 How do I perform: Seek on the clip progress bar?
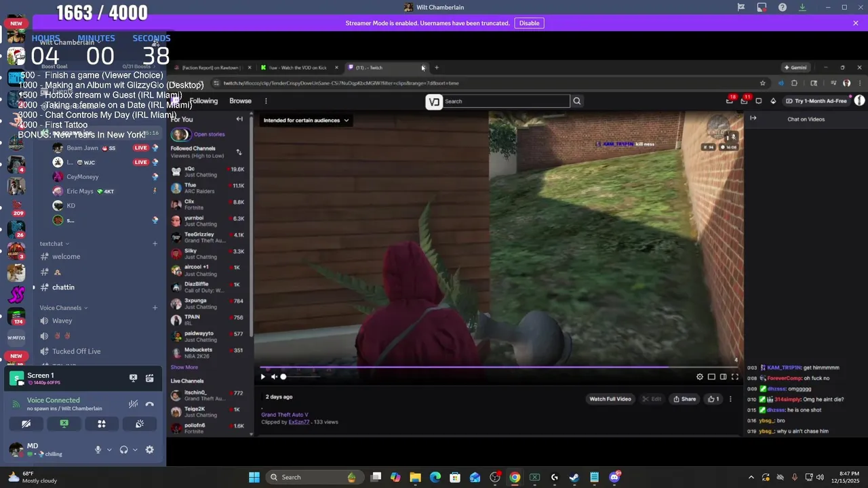coord(499,367)
